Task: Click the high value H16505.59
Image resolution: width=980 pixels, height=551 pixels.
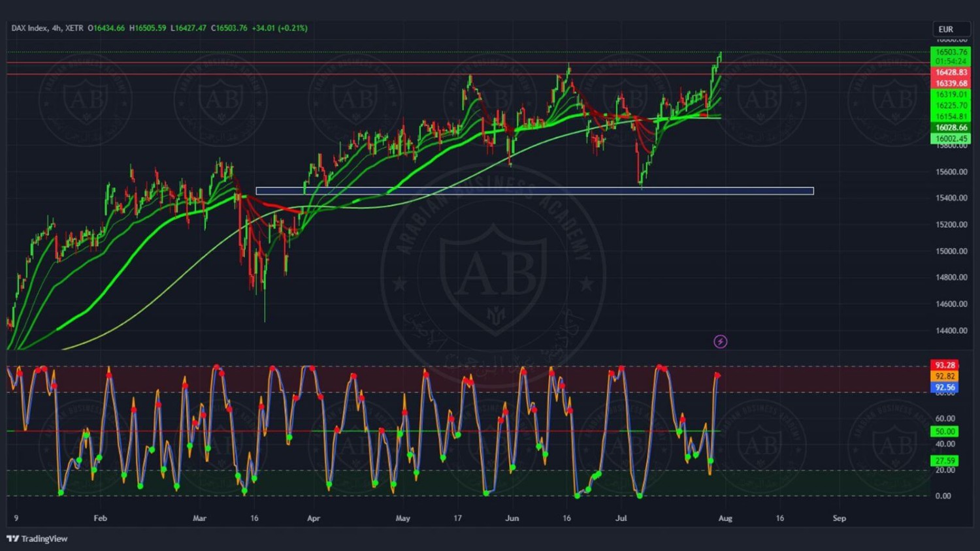Action: tap(148, 28)
